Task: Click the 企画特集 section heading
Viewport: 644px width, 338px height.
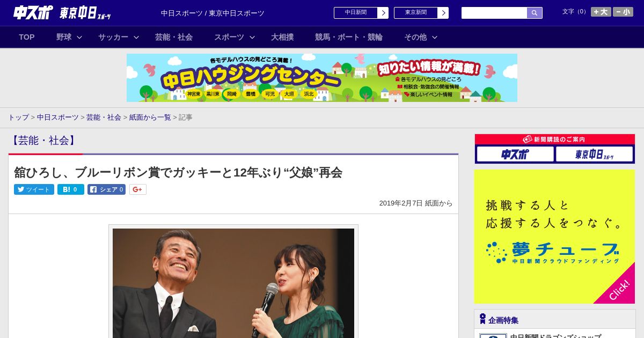Action: tap(503, 320)
